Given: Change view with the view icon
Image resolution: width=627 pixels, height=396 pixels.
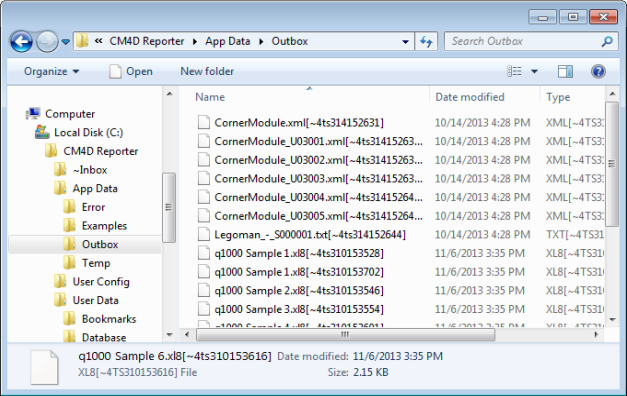Looking at the screenshot, I should (514, 71).
